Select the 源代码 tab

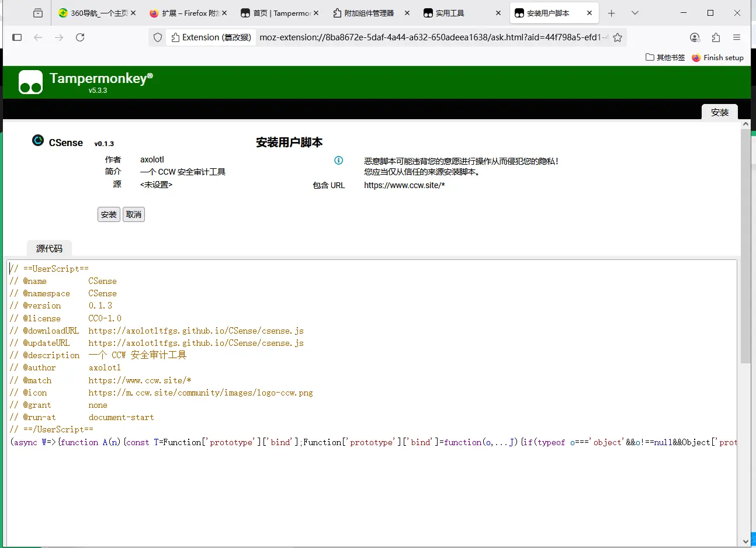click(x=49, y=248)
